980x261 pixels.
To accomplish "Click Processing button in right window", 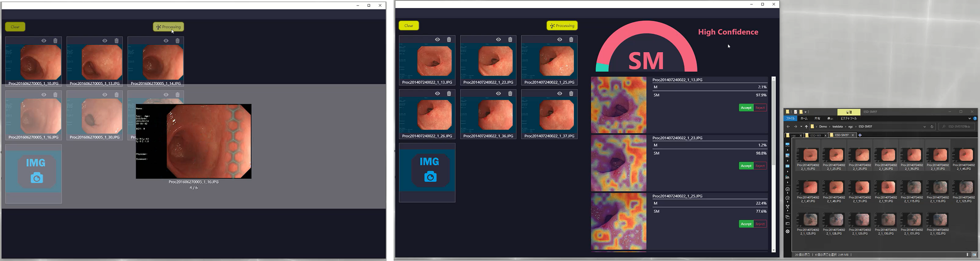I will [x=562, y=26].
